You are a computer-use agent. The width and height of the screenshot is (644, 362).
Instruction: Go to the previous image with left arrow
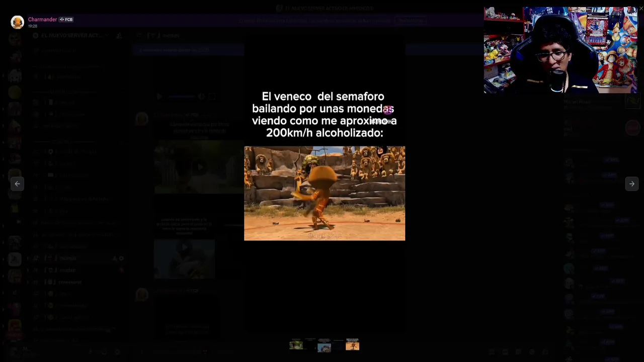tap(17, 184)
